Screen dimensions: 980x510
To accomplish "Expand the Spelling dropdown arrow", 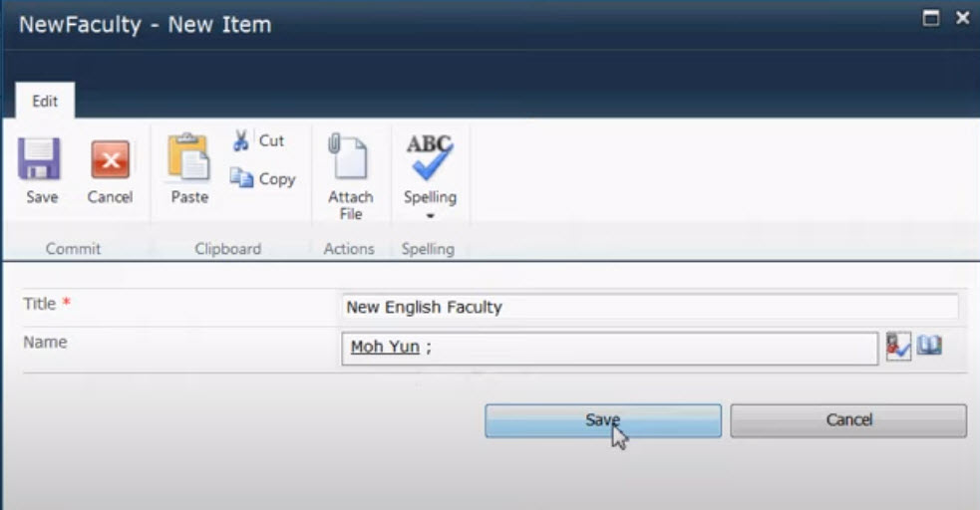I will click(430, 216).
